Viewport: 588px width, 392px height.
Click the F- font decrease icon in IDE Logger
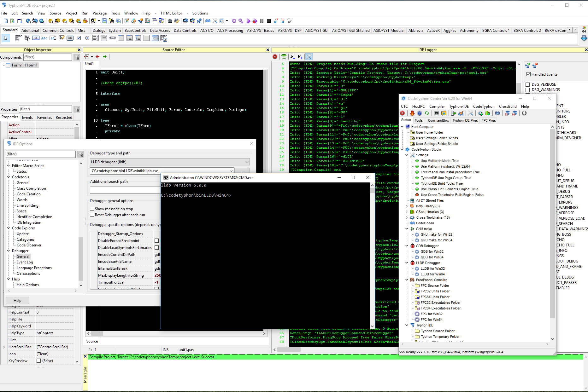point(293,57)
